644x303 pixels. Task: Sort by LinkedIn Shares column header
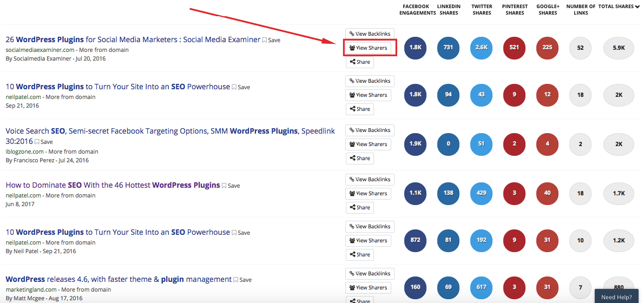pos(449,10)
